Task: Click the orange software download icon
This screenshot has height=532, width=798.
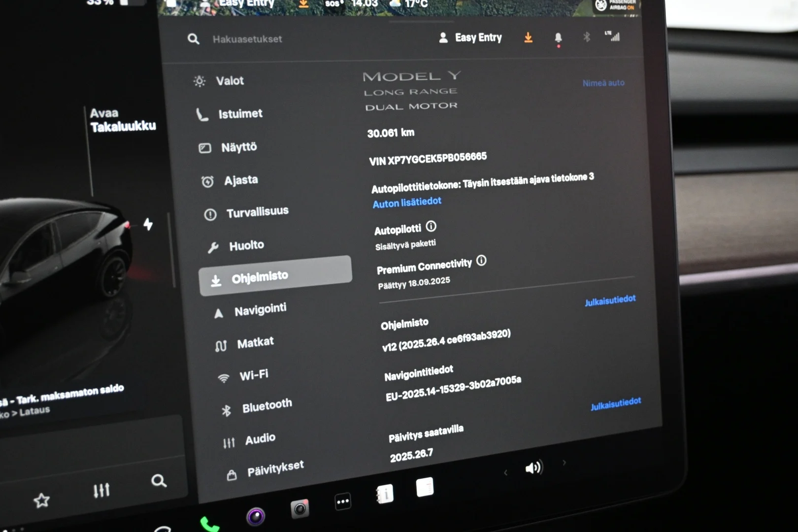Action: click(528, 37)
